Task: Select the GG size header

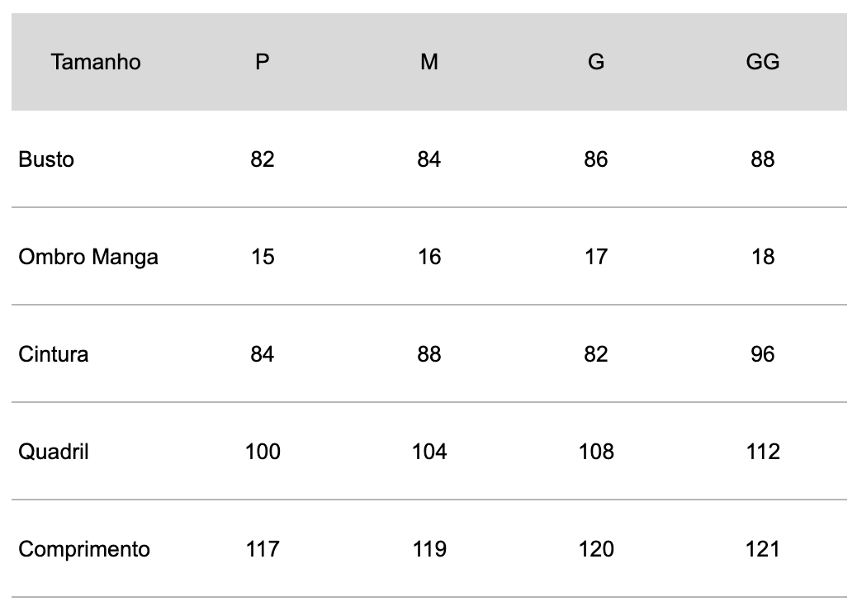Action: pyautogui.click(x=762, y=62)
